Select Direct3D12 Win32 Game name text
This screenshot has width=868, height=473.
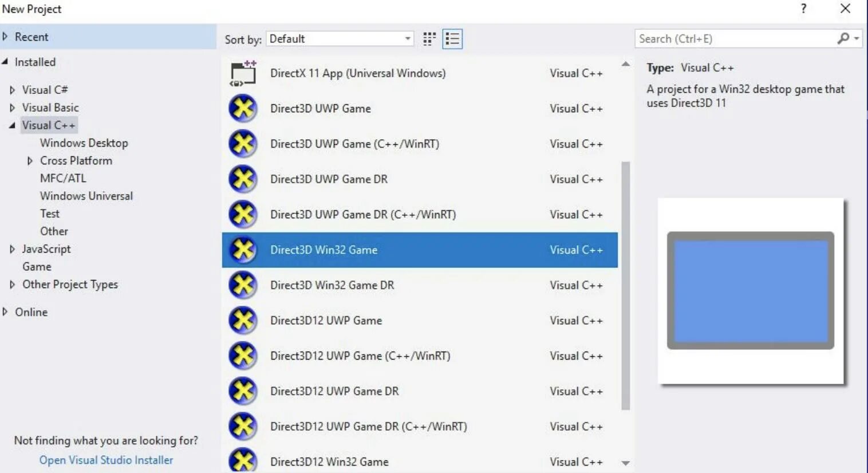point(329,462)
